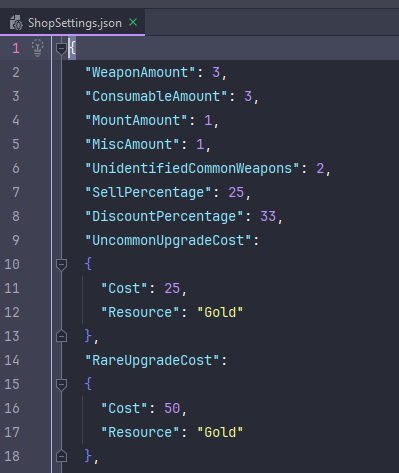
Task: Click the "RareUpgradeCost" key
Action: [152, 360]
